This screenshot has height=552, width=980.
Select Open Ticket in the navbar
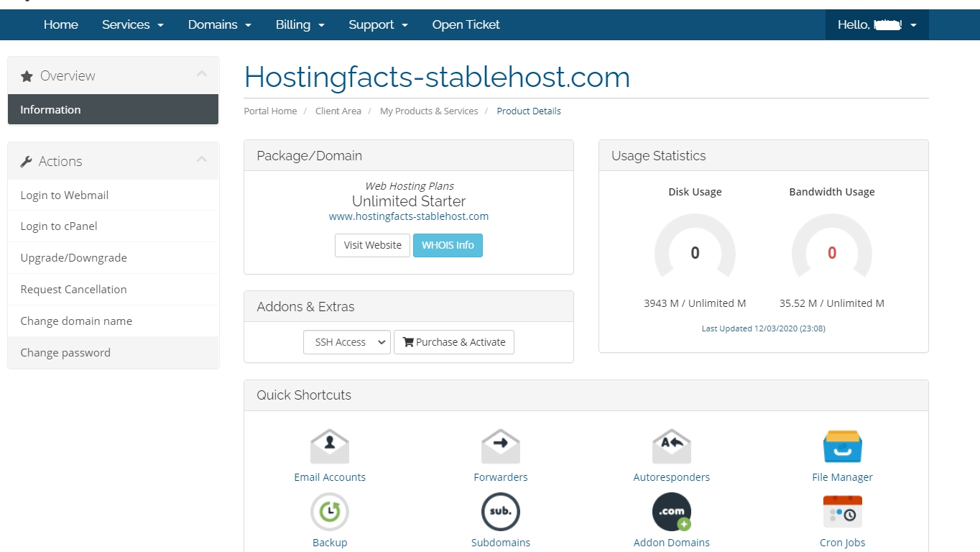(x=466, y=24)
